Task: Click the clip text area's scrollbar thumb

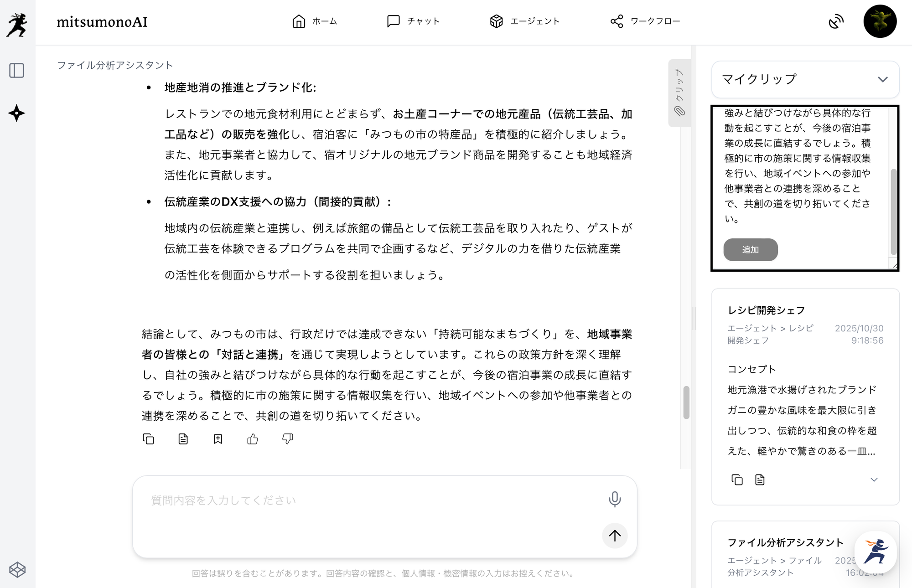Action: coord(893,211)
